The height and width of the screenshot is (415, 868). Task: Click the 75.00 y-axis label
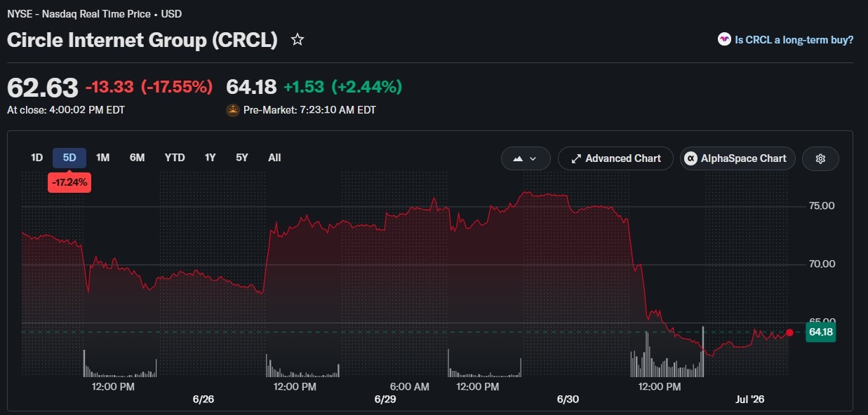822,205
